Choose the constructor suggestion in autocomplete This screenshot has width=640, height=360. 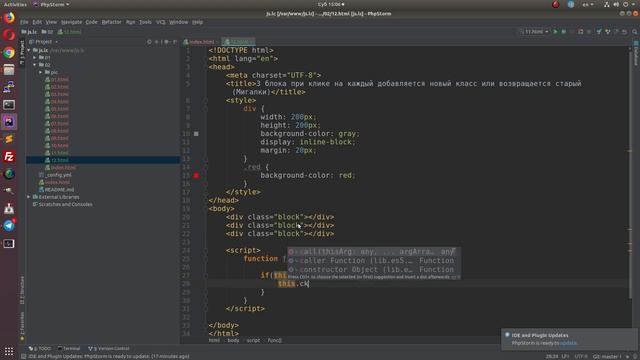tap(374, 269)
